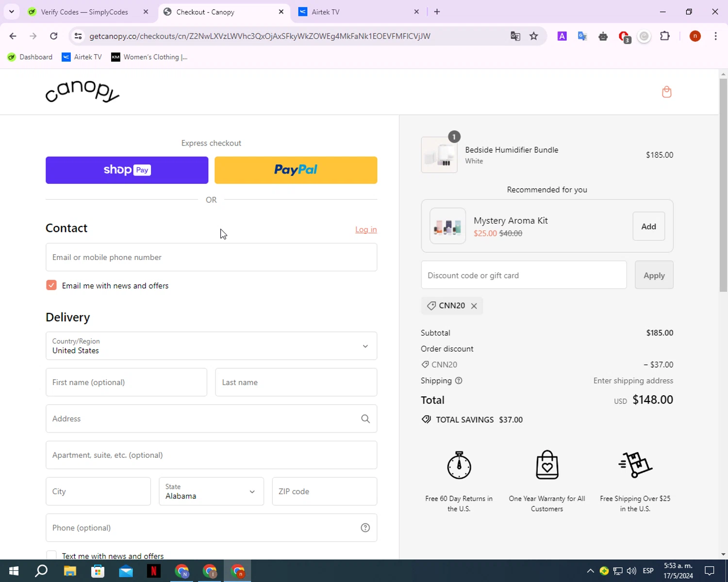Open the Dashboard bookmark
The width and height of the screenshot is (728, 582).
pyautogui.click(x=30, y=57)
